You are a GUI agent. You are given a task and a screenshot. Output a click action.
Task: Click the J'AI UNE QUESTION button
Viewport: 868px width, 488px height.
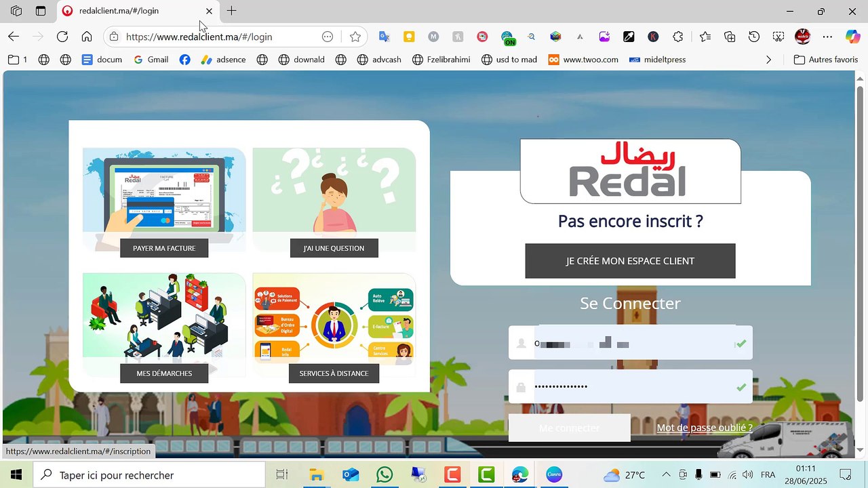pyautogui.click(x=334, y=248)
